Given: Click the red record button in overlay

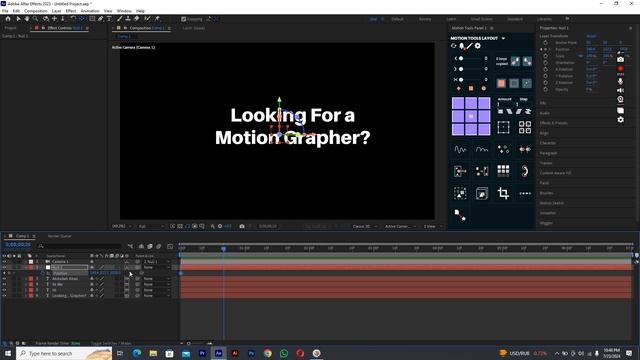Looking at the screenshot, I should pyautogui.click(x=620, y=69).
